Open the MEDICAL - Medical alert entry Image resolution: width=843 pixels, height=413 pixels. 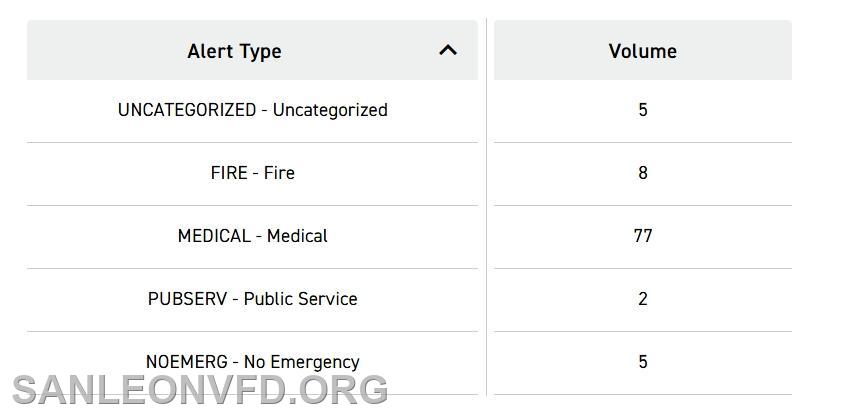coord(252,236)
